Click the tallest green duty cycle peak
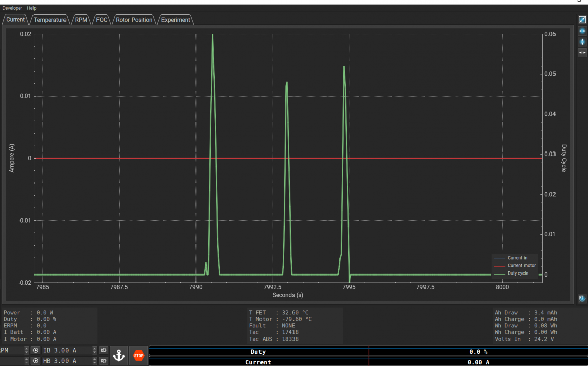Viewport: 588px width, 366px height. tap(213, 35)
